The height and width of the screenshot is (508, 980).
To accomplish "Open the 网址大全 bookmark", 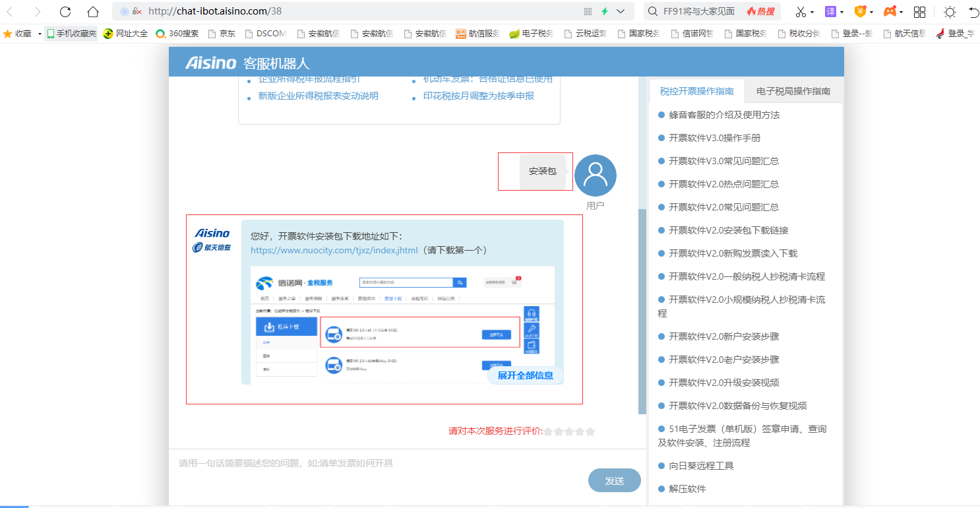I will [x=125, y=34].
